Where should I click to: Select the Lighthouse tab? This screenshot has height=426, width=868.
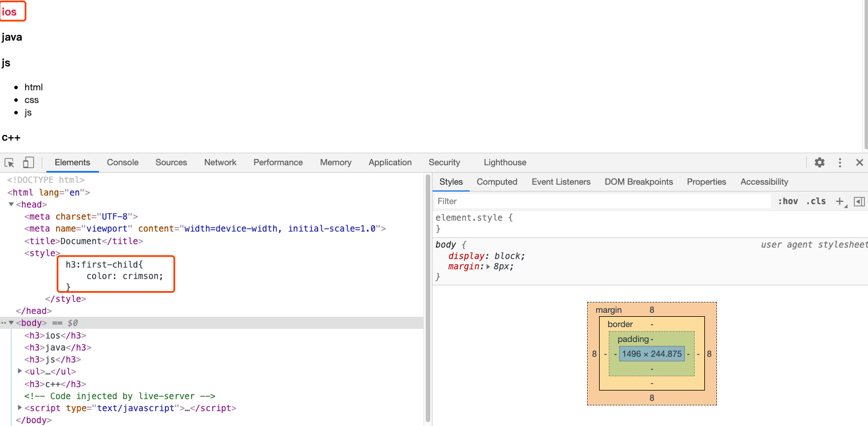[505, 162]
